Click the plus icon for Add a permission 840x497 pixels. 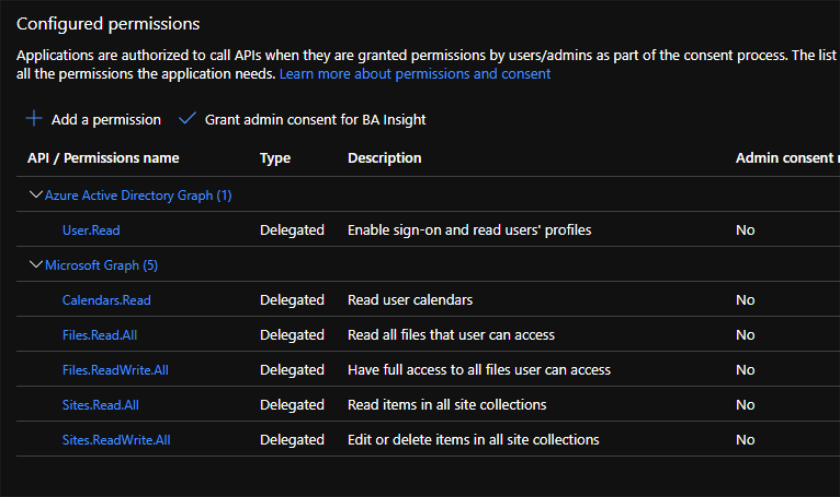point(34,119)
